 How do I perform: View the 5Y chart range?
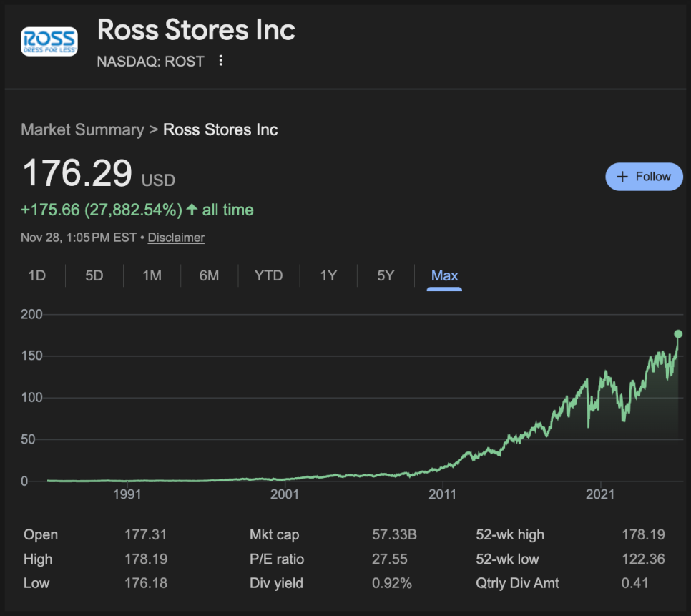tap(386, 275)
